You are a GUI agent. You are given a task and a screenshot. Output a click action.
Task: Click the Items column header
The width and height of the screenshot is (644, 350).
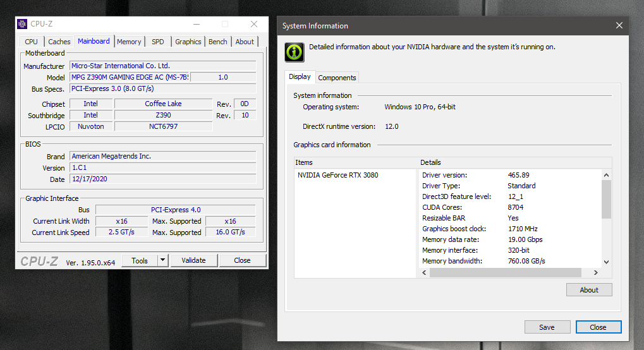click(x=356, y=162)
